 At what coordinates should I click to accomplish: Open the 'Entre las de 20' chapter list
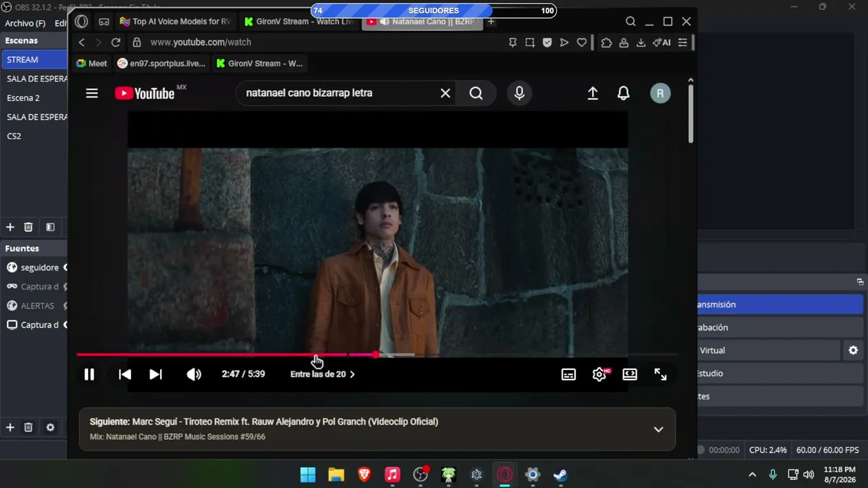(x=322, y=374)
